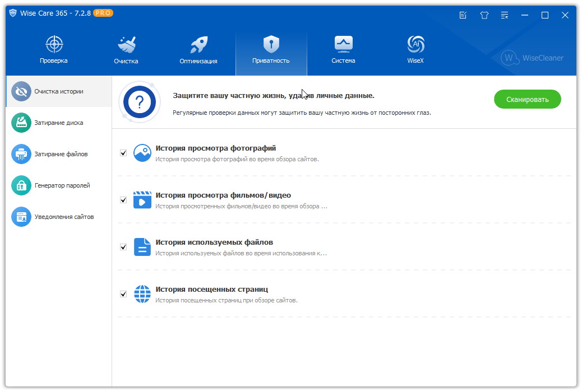This screenshot has height=392, width=582.
Task: Select Затирание файлов sidebar label
Action: coord(61,154)
